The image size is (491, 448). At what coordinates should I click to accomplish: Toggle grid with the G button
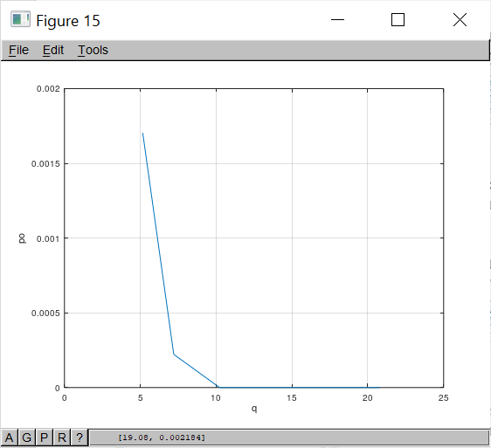pos(26,438)
